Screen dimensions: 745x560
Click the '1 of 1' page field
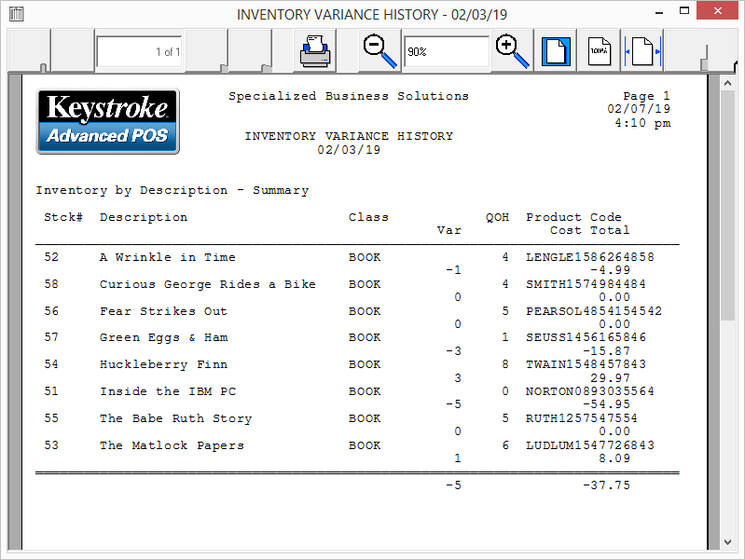[139, 52]
